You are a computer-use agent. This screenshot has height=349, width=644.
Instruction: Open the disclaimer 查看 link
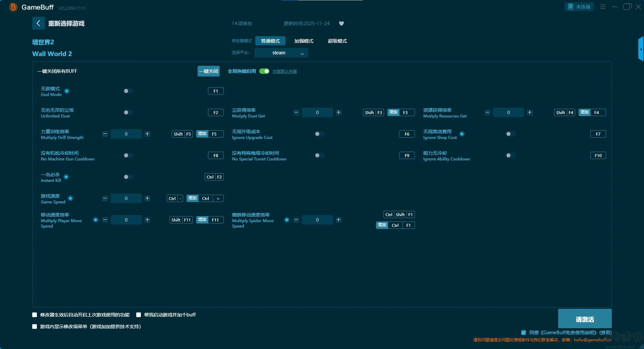pyautogui.click(x=606, y=333)
